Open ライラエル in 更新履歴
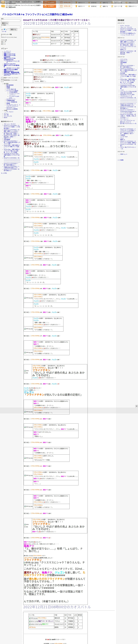Screen dimensions: 138x644 (x=123, y=48)
